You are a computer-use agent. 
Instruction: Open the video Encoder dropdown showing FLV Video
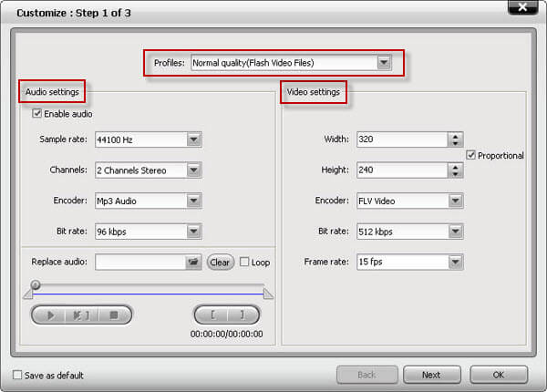click(x=456, y=201)
